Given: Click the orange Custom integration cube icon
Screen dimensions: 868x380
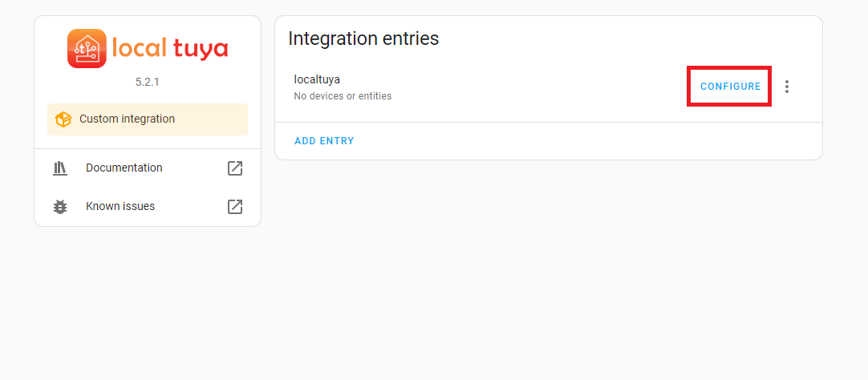Looking at the screenshot, I should click(x=63, y=119).
